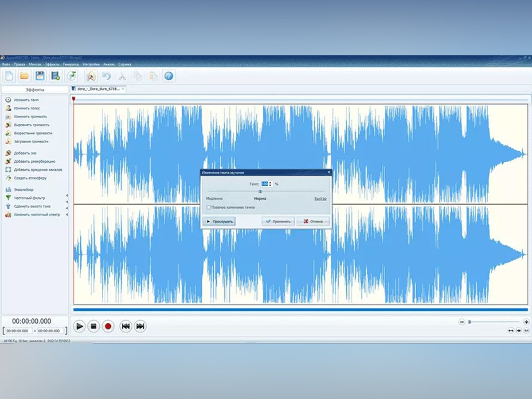This screenshot has height=399, width=532.
Task: Click the Медленно label in tempo dialog
Action: tap(215, 199)
